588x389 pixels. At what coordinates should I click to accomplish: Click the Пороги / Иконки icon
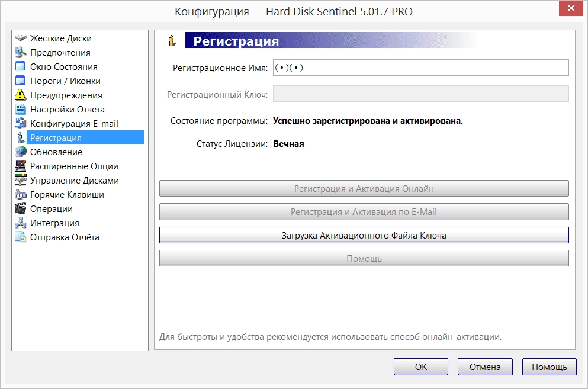tap(20, 81)
